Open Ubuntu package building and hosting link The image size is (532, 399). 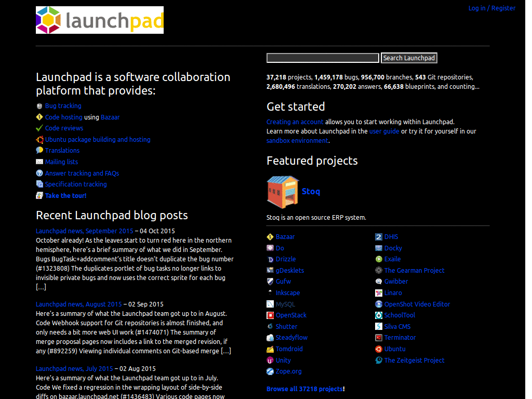(x=98, y=139)
